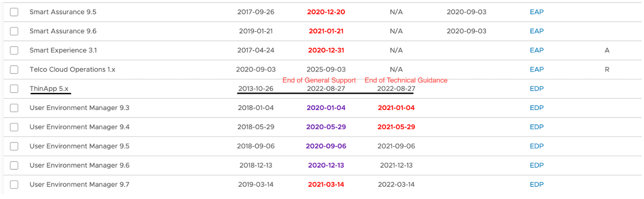Open EDP link for ThinApp 5.x
644x199 pixels.
click(536, 89)
